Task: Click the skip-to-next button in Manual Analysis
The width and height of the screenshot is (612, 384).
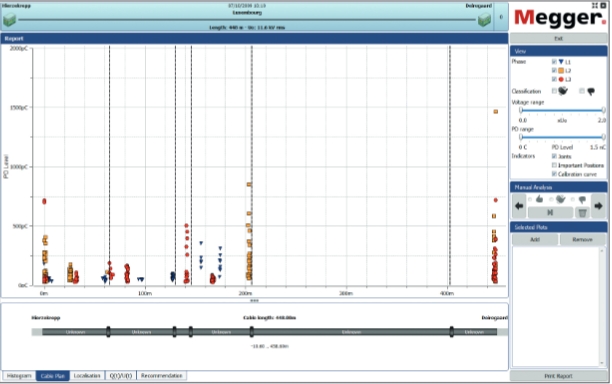Action: pyautogui.click(x=550, y=213)
